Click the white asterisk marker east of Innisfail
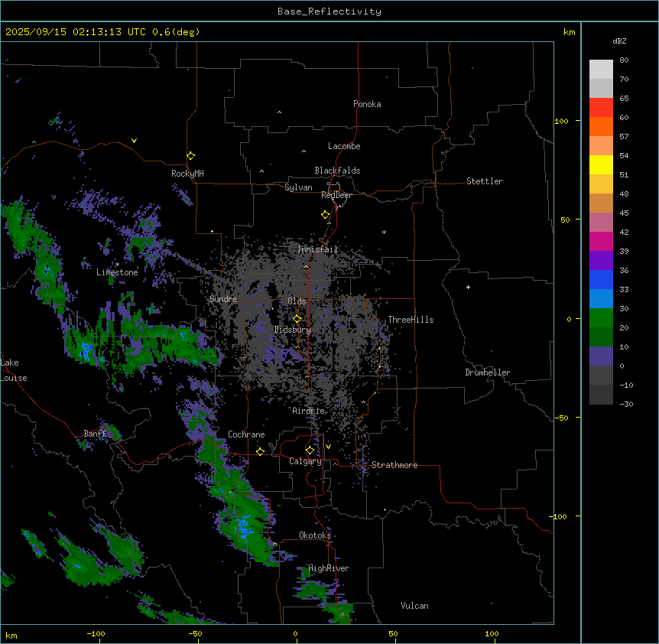659x644 pixels. point(384,232)
